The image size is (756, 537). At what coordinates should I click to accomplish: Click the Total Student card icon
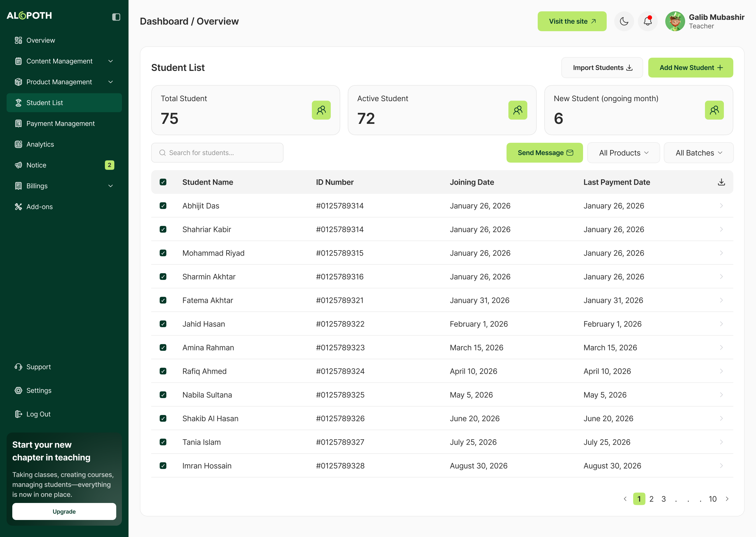321,110
